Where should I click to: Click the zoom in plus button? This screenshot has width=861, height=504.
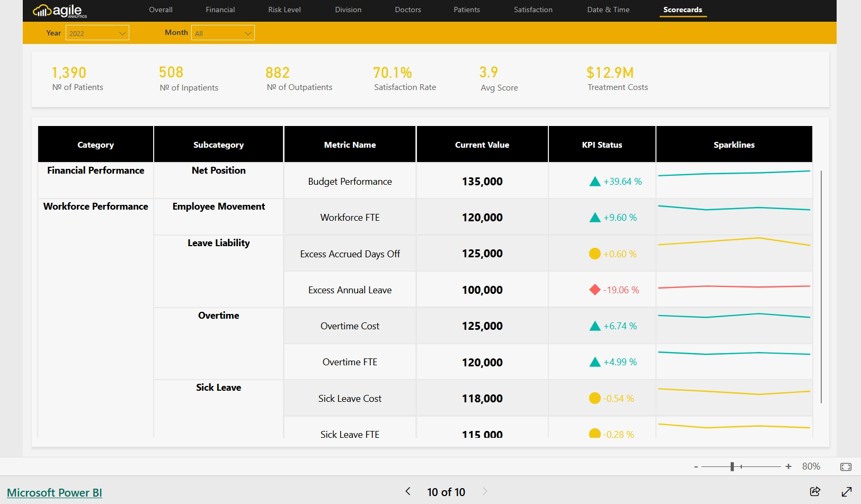tap(788, 466)
